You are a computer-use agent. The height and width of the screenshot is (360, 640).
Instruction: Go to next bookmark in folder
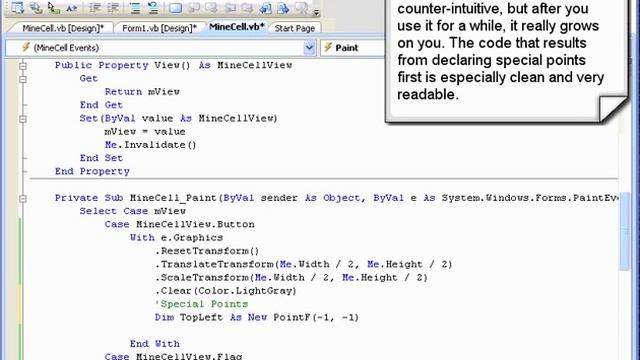click(247, 7)
